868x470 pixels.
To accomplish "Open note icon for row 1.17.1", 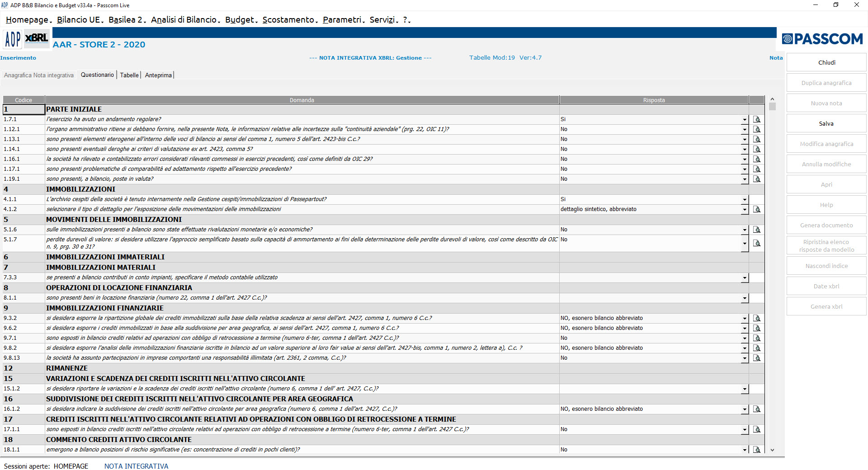I will 757,169.
